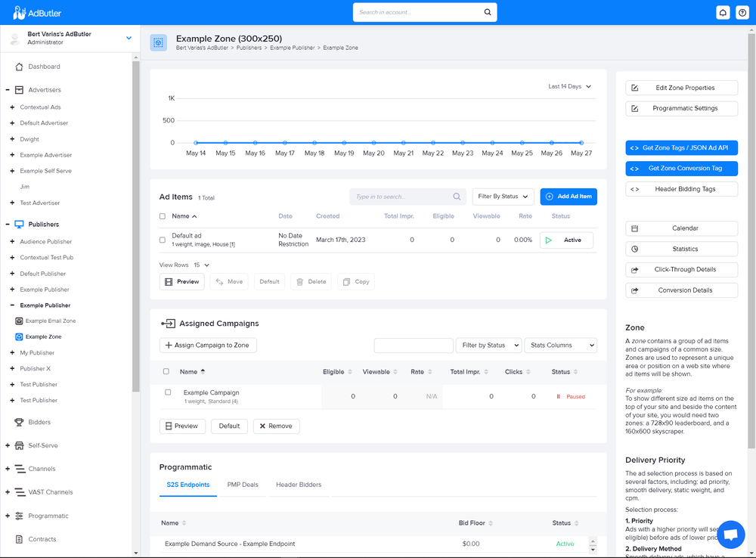Open the notifications bell icon
The height and width of the screenshot is (558, 756).
[x=723, y=13]
